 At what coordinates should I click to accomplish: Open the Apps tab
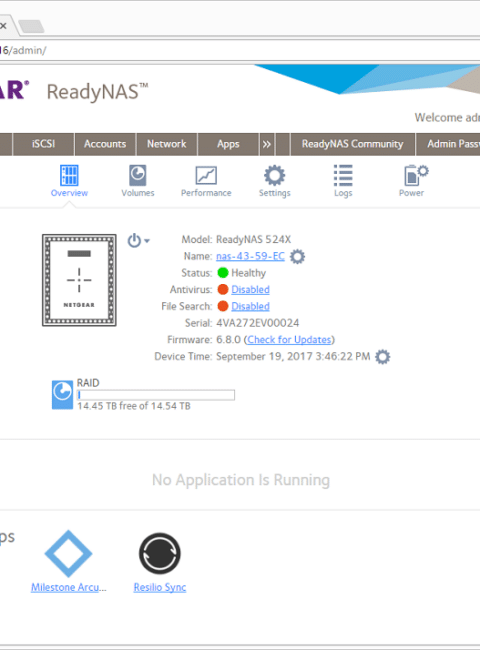click(x=228, y=144)
